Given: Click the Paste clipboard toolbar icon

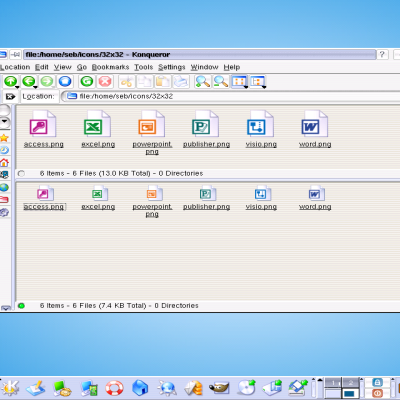Looking at the screenshot, I should coord(163,81).
